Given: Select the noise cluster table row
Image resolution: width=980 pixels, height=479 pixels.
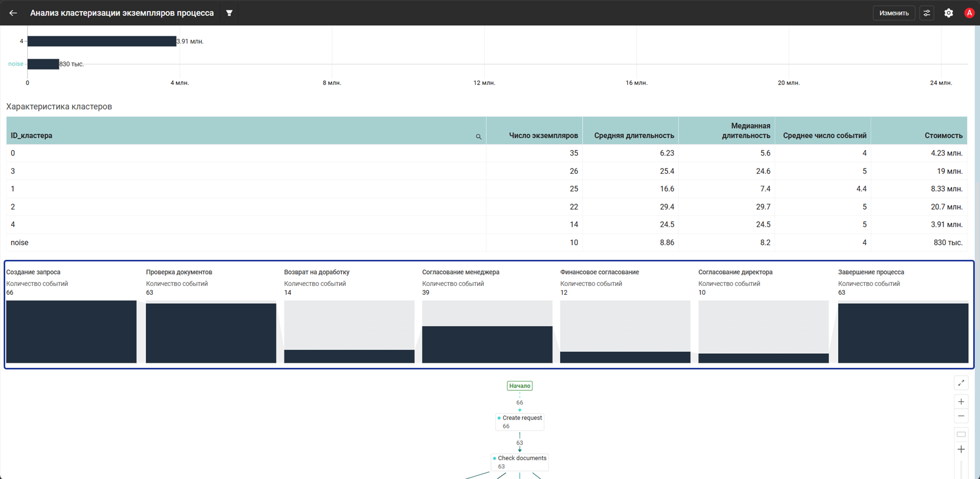Looking at the screenshot, I should click(x=486, y=243).
